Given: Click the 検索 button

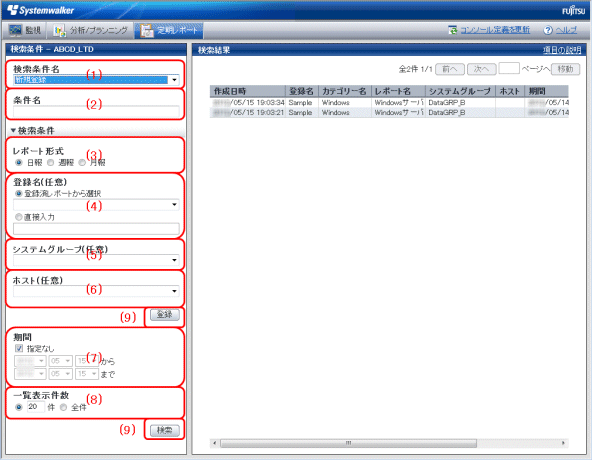Looking at the screenshot, I should tap(165, 431).
